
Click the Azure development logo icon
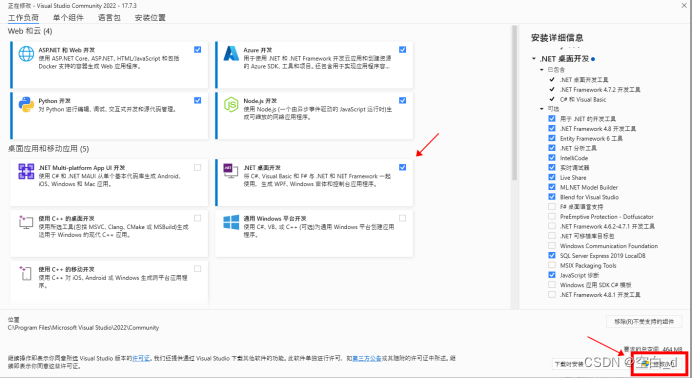click(231, 54)
